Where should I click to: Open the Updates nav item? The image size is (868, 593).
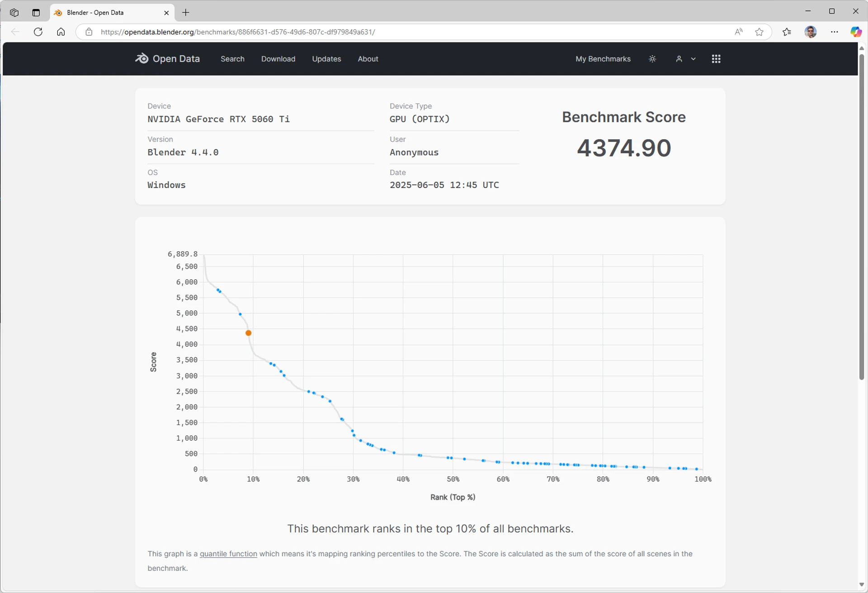point(326,59)
